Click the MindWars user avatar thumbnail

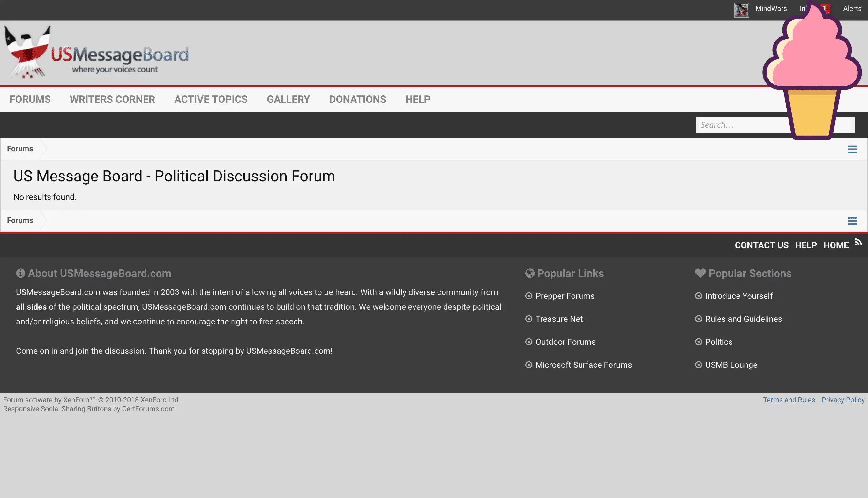pos(741,10)
